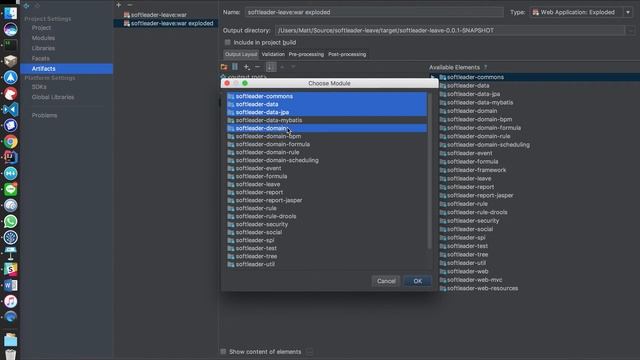This screenshot has width=640, height=360.
Task: Open Microsoft Word from the dock
Action: click(x=11, y=285)
